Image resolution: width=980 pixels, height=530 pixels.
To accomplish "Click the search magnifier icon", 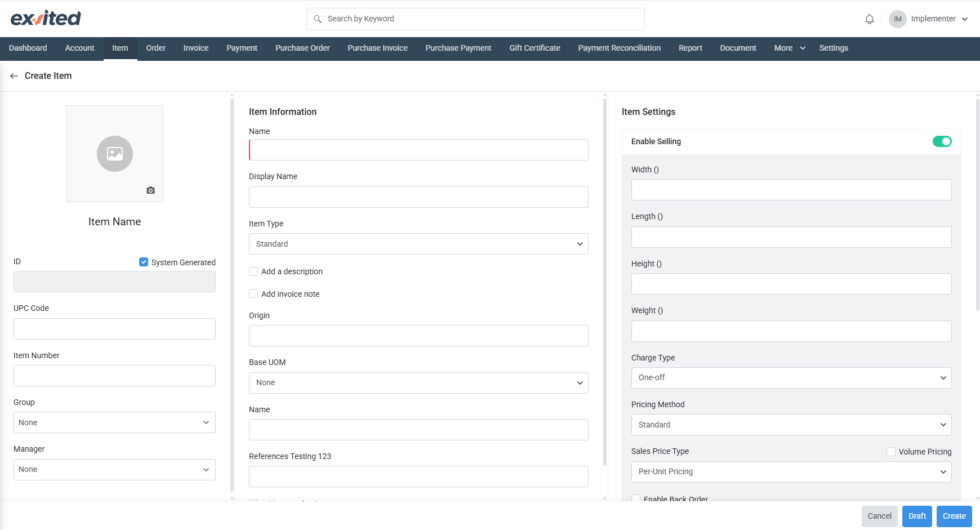I will [318, 19].
